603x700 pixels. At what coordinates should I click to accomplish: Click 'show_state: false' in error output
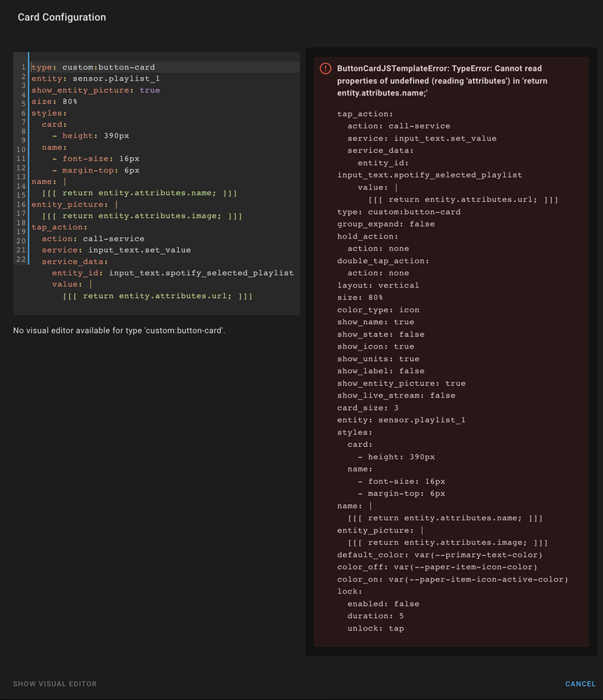click(381, 335)
